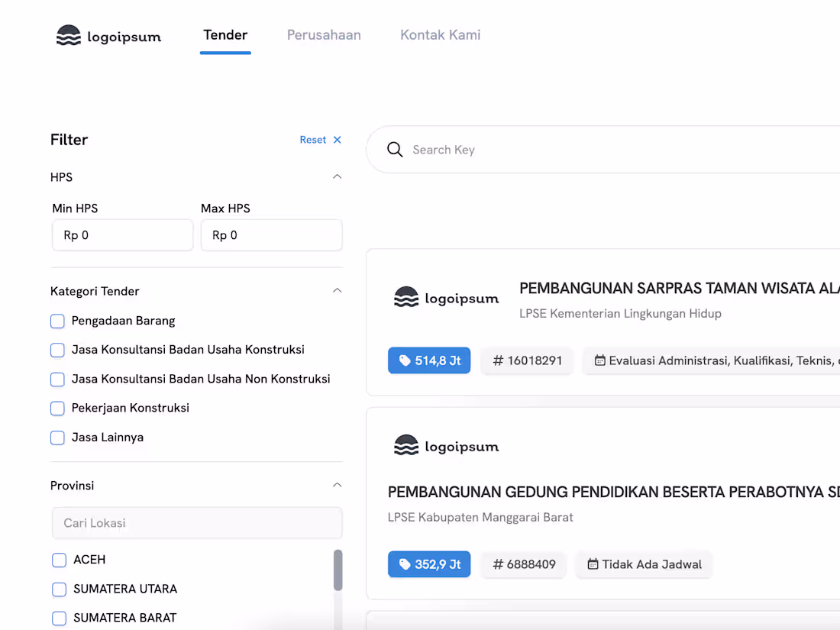Collapse the HPS filter section

[x=337, y=176]
